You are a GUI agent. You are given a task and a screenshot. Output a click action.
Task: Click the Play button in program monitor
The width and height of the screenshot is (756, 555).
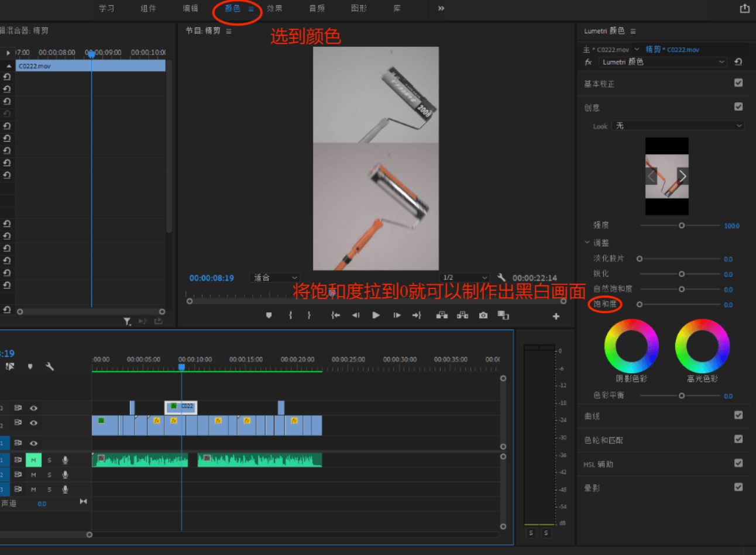tap(376, 315)
